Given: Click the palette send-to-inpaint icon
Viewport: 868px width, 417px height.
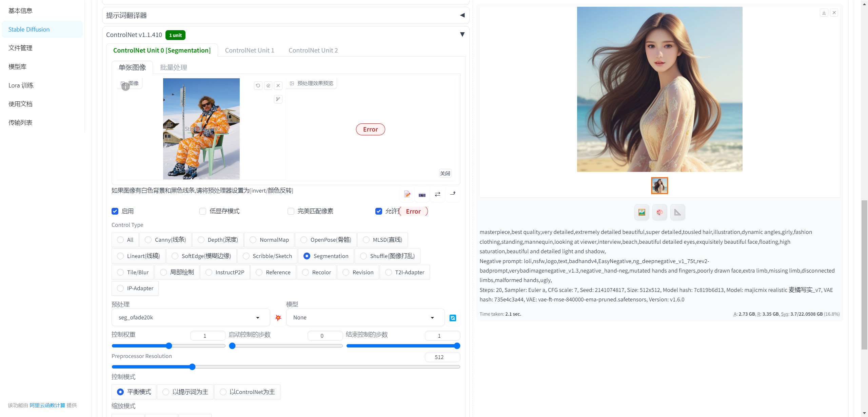Looking at the screenshot, I should [x=659, y=212].
